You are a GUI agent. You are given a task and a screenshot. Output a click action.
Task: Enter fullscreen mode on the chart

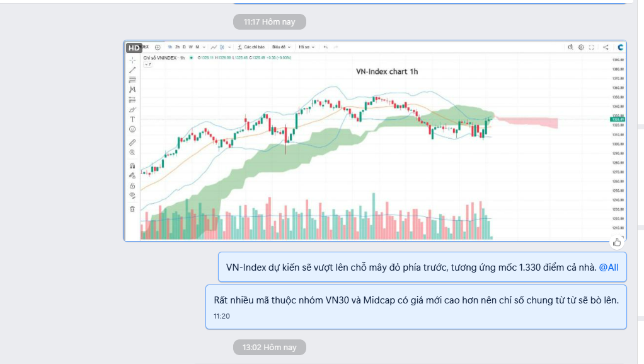tap(591, 47)
